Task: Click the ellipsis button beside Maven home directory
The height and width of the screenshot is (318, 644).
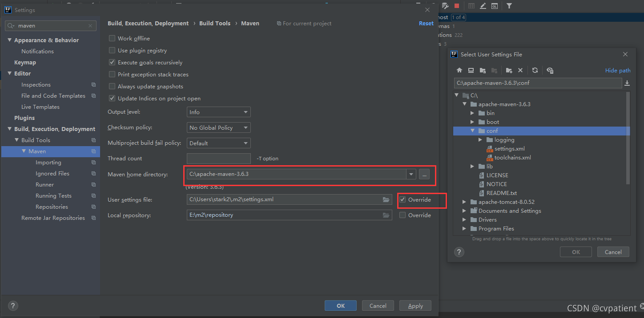Action: point(424,174)
